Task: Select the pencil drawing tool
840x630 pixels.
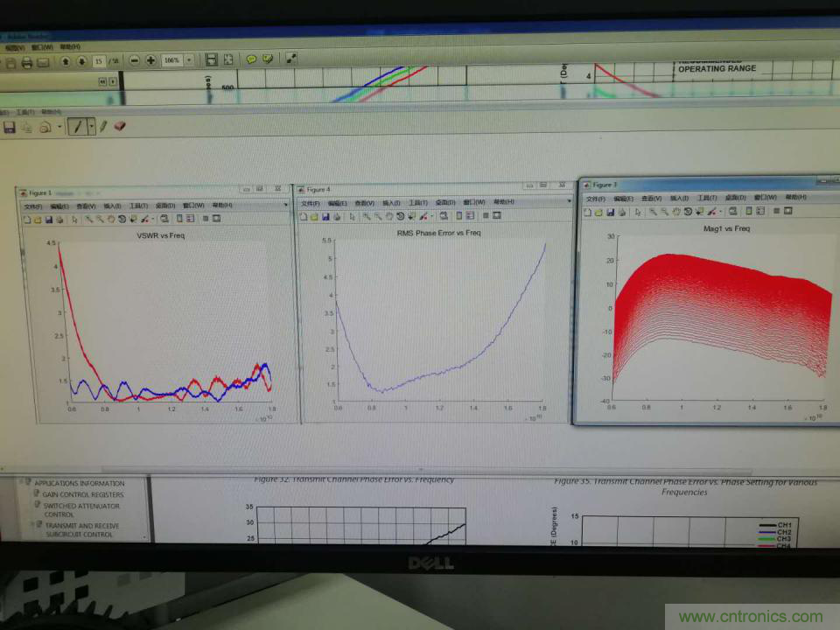Action: (x=77, y=127)
